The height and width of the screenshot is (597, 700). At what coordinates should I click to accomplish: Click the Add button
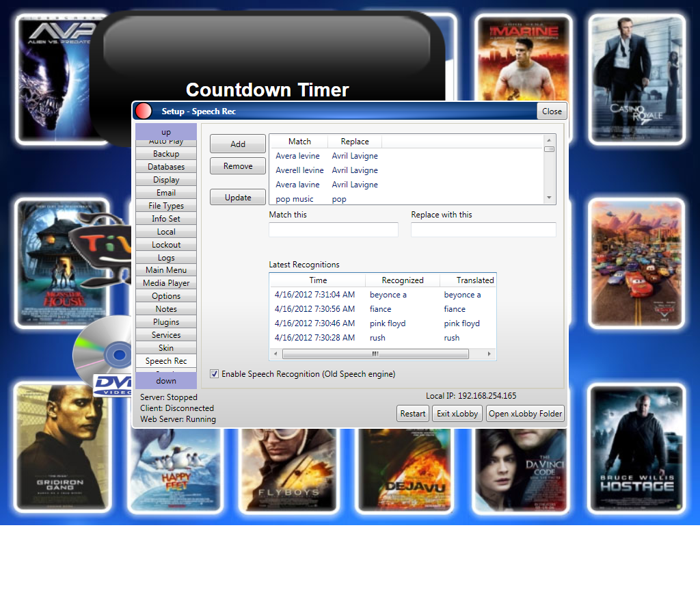coord(238,144)
